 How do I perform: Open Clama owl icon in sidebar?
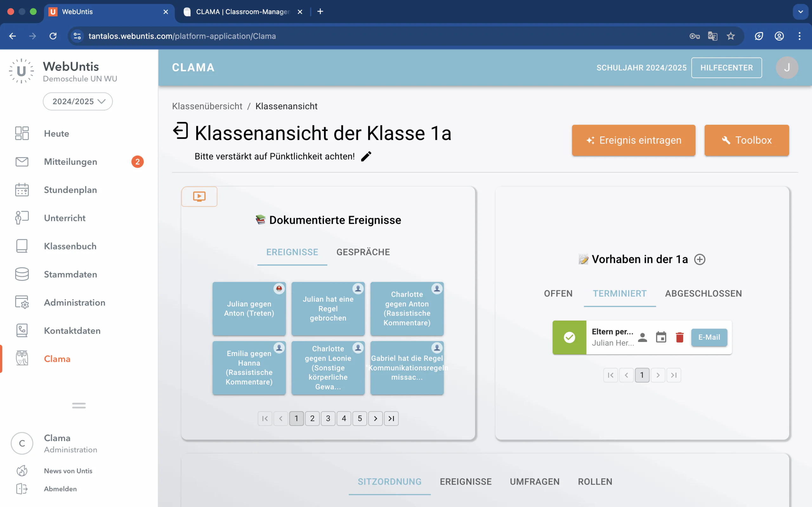click(x=22, y=358)
